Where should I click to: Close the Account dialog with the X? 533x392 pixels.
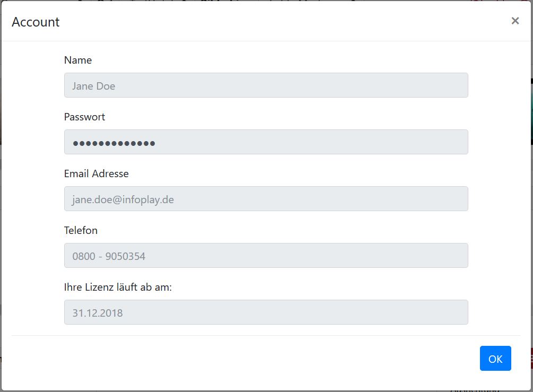tap(515, 21)
